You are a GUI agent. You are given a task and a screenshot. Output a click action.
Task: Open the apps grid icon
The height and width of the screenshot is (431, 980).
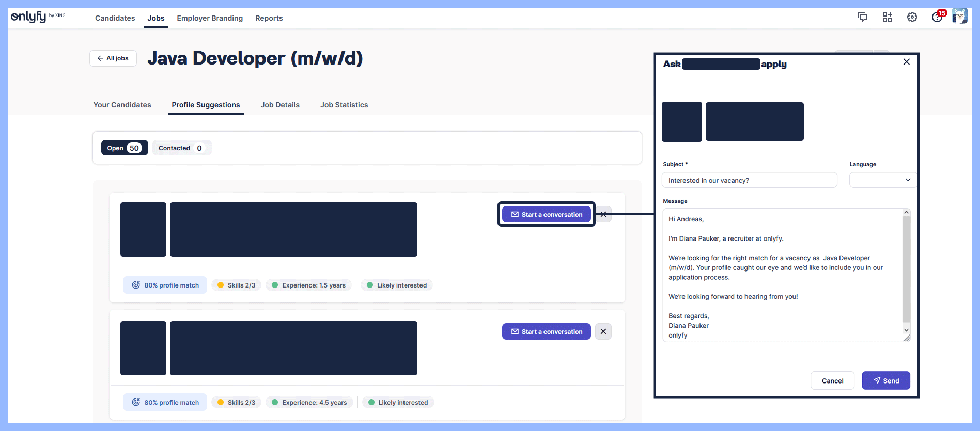tap(887, 17)
